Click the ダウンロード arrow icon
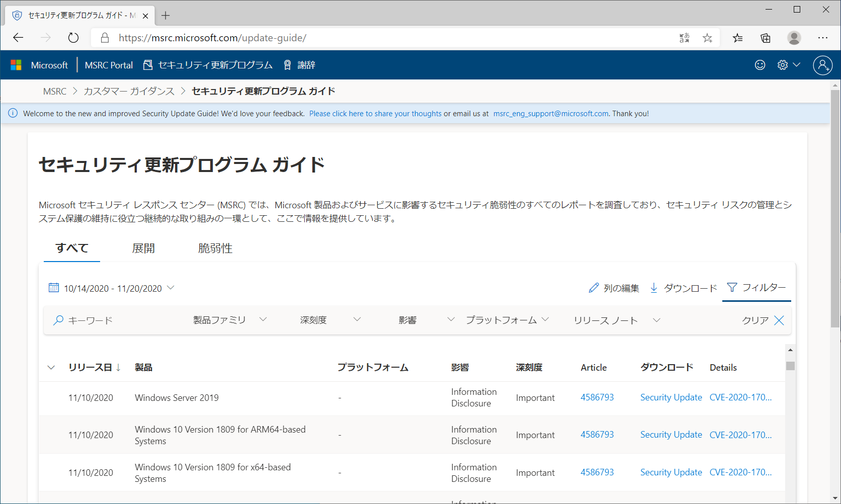Viewport: 841px width, 504px height. pyautogui.click(x=654, y=288)
